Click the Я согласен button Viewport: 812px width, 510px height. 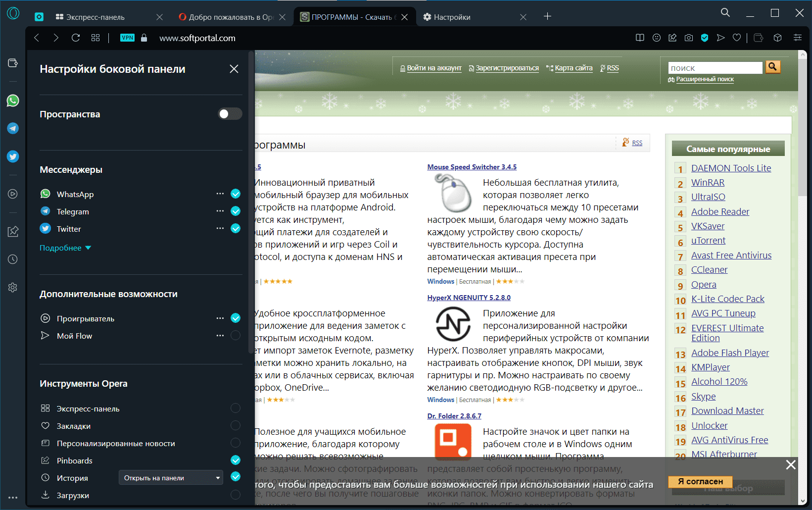coord(700,481)
